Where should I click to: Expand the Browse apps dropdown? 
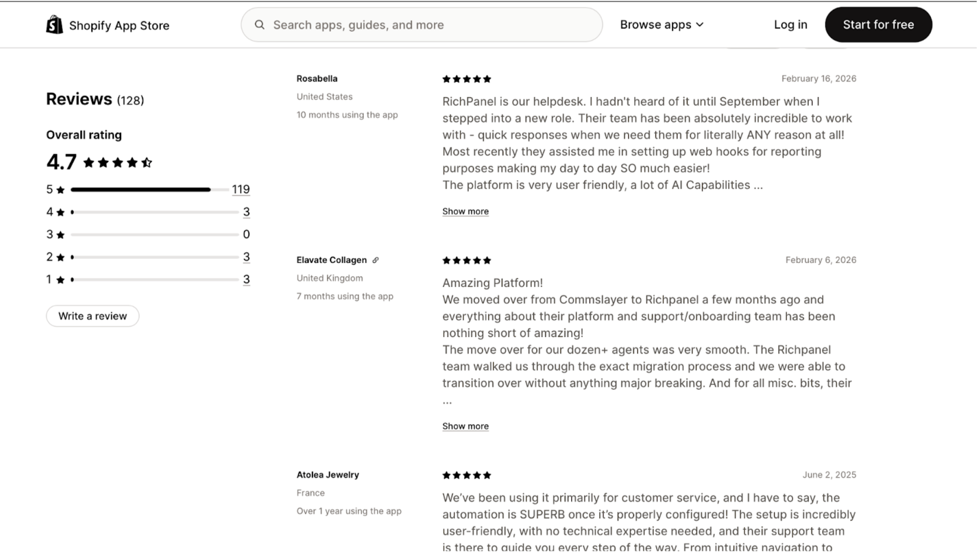pyautogui.click(x=662, y=25)
